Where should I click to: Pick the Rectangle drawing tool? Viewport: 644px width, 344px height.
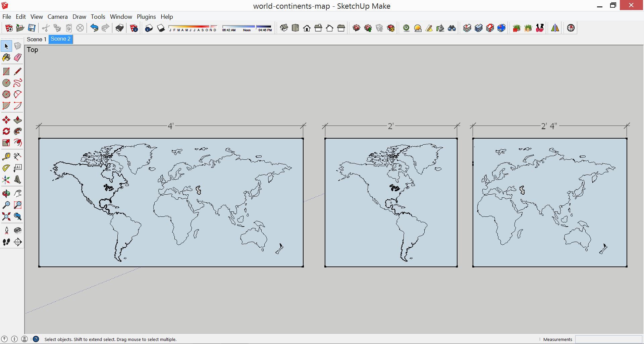(x=6, y=71)
